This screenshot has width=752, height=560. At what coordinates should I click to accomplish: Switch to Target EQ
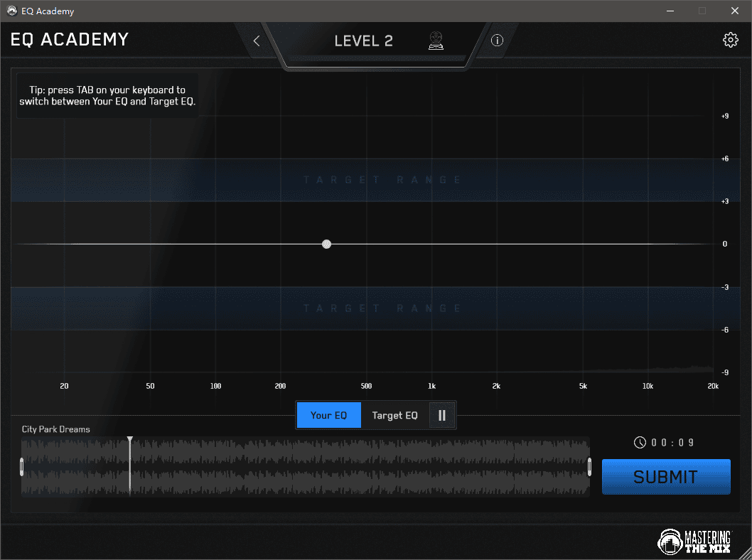[394, 415]
